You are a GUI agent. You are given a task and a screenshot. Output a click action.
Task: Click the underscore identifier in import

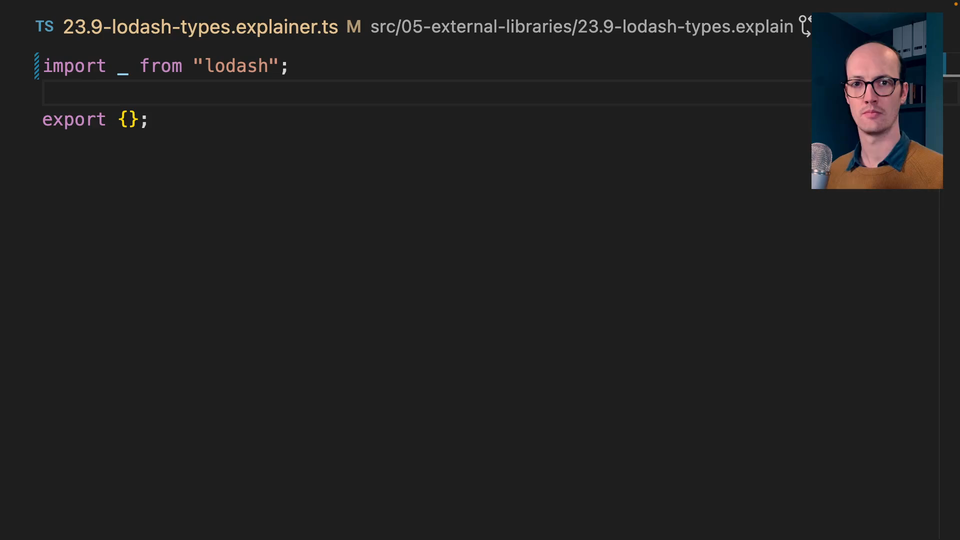click(123, 66)
